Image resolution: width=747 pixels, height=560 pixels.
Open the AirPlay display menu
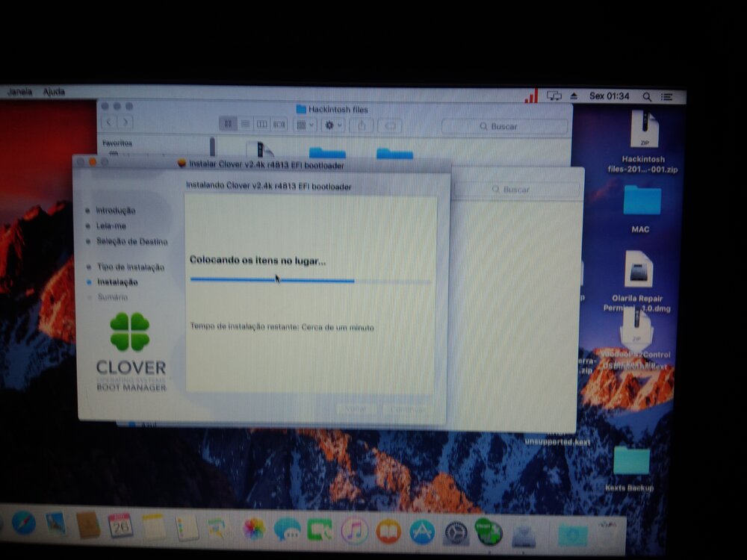tap(554, 96)
